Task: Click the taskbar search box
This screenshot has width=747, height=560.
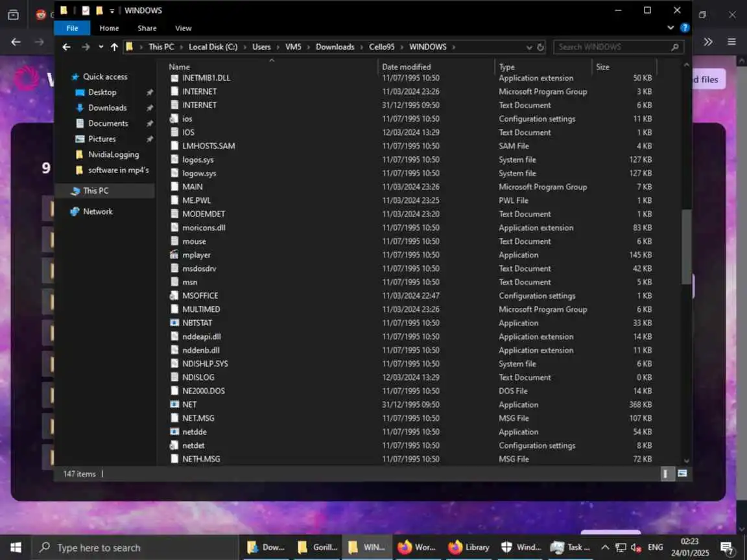Action: 134,548
